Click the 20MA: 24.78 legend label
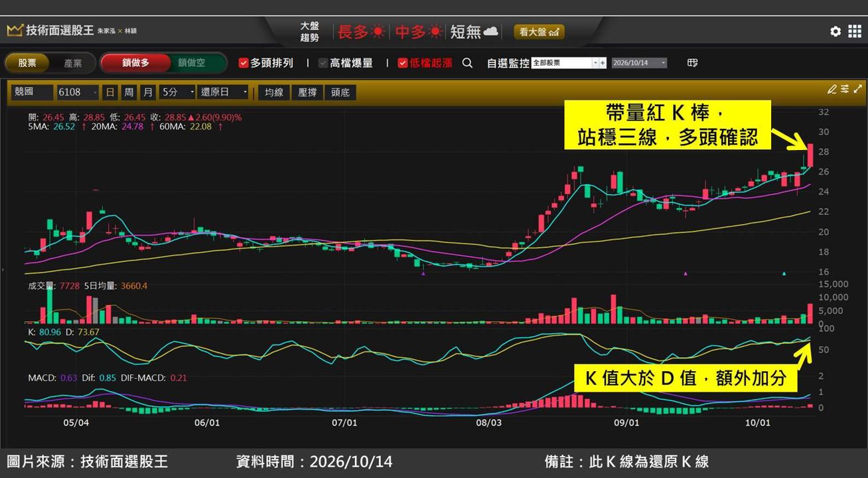This screenshot has width=868, height=478. (117, 126)
